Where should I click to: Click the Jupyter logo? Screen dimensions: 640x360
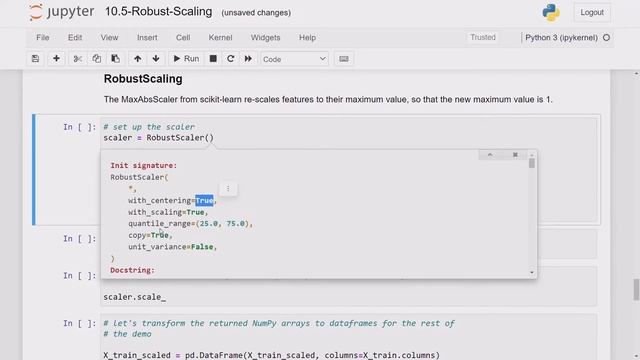point(62,12)
